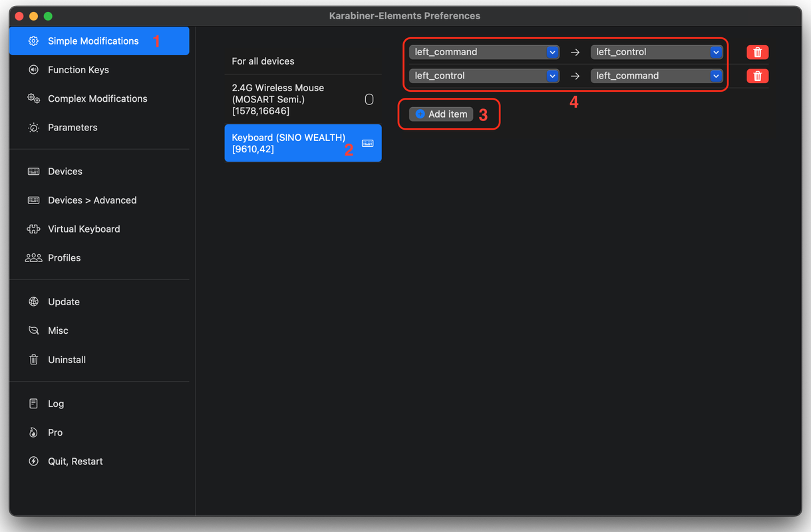Click the keyboard icon beside Keyboard (SINO WEALTH)
This screenshot has width=811, height=532.
(x=367, y=143)
